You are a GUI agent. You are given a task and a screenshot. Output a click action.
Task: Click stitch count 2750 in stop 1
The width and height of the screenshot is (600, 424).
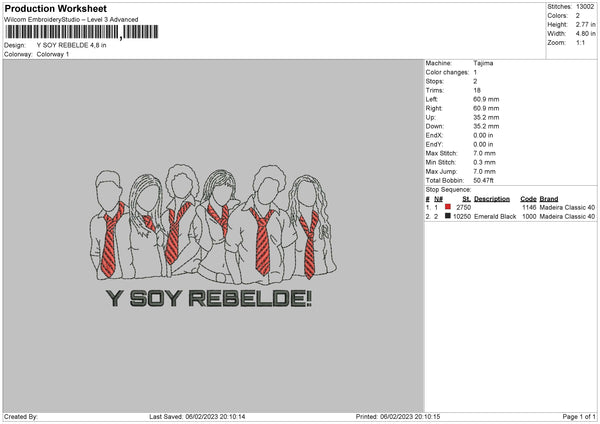coord(464,208)
